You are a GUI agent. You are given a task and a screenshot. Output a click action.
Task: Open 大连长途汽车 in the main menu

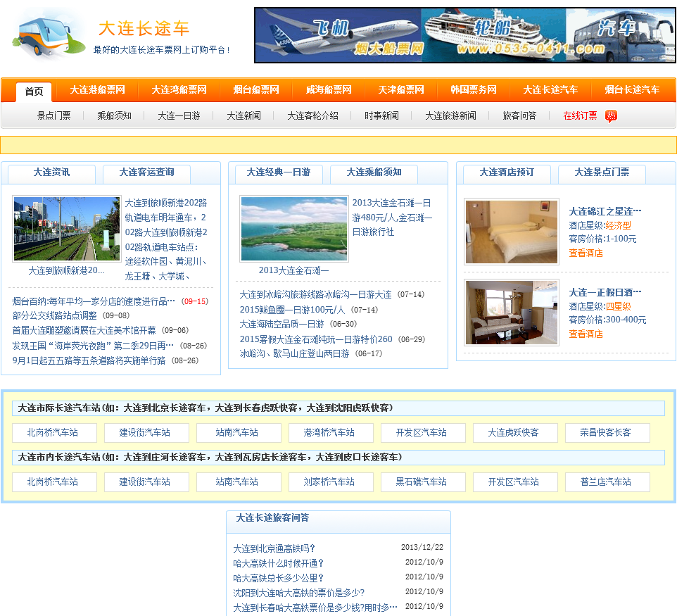tap(550, 90)
